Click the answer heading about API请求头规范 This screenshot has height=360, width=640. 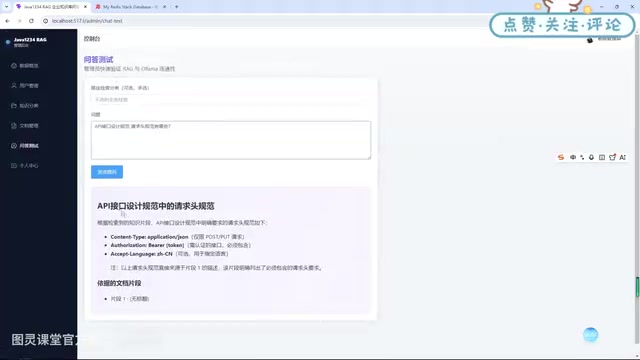point(156,206)
